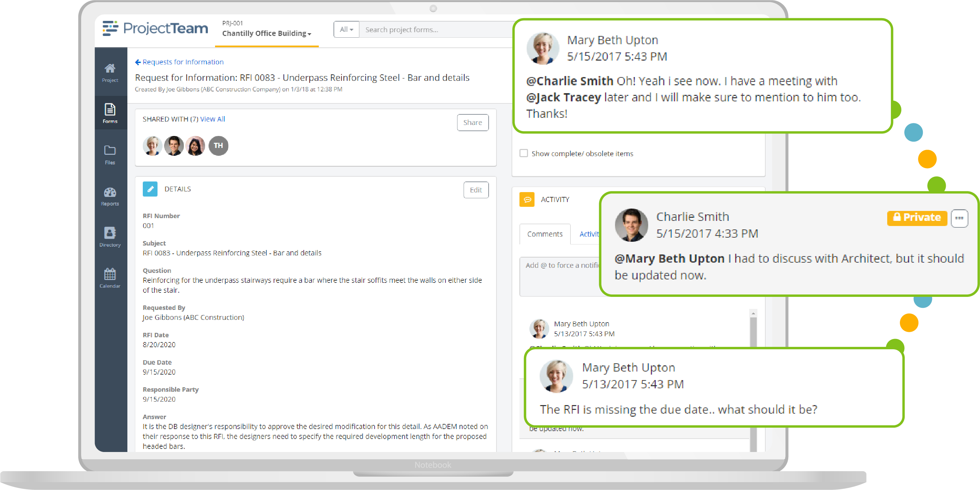980x490 pixels.
Task: Click the ProjectTeam logo
Action: 155,28
